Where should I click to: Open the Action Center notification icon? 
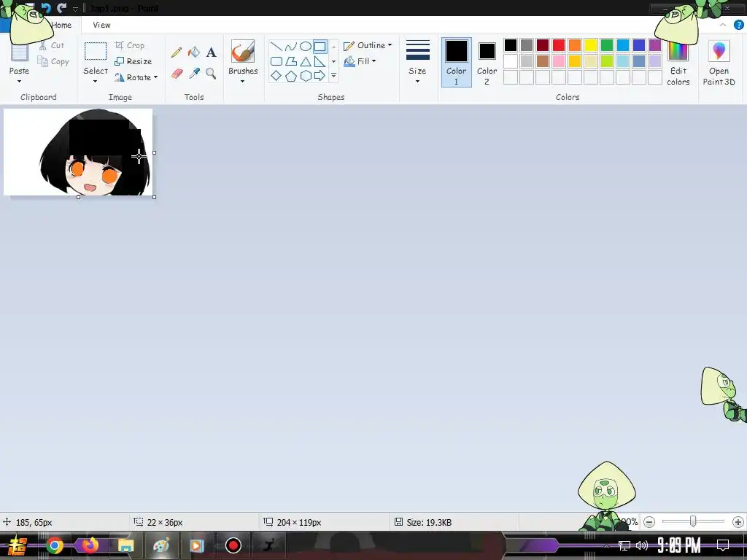coord(723,545)
